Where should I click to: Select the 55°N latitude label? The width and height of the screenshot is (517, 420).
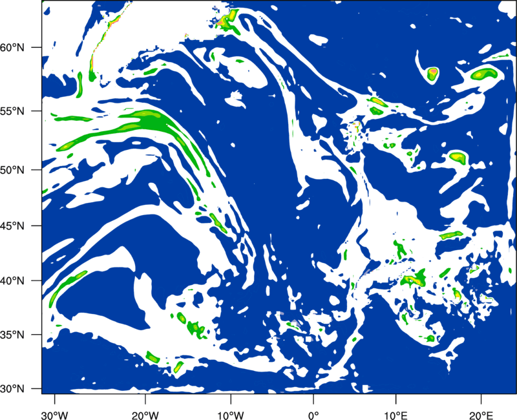[12, 111]
